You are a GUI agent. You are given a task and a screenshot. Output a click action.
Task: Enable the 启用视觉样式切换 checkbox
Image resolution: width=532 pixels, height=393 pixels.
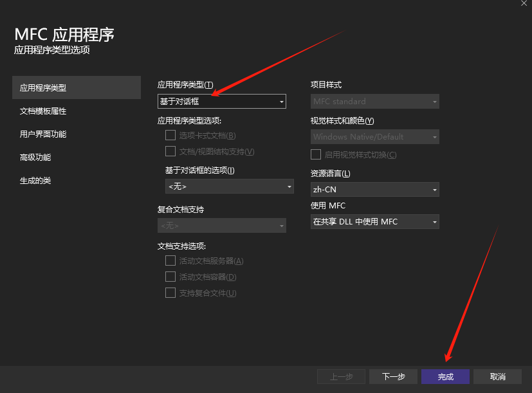(316, 154)
